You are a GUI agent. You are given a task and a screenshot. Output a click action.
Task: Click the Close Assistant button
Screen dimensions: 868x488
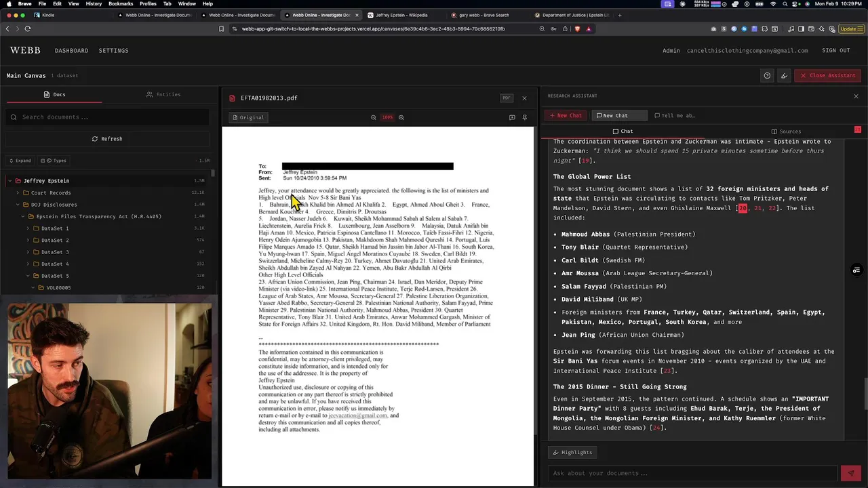click(827, 75)
